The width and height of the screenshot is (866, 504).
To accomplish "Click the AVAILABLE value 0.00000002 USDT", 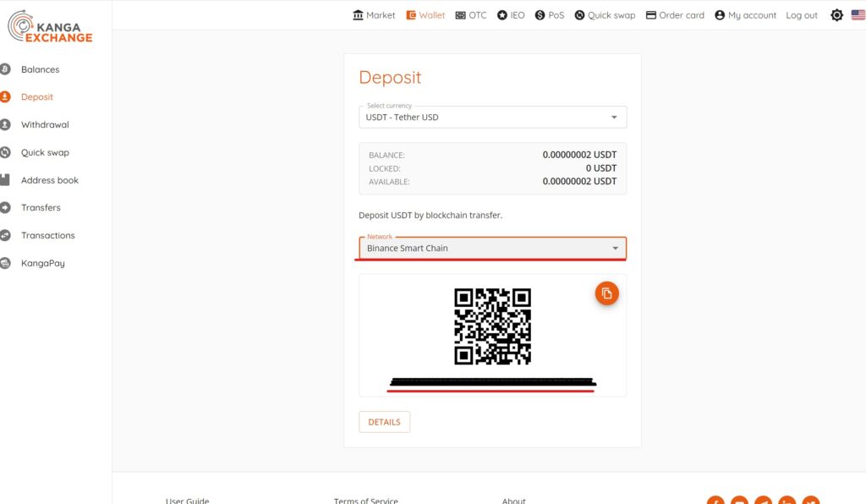I will click(x=579, y=181).
